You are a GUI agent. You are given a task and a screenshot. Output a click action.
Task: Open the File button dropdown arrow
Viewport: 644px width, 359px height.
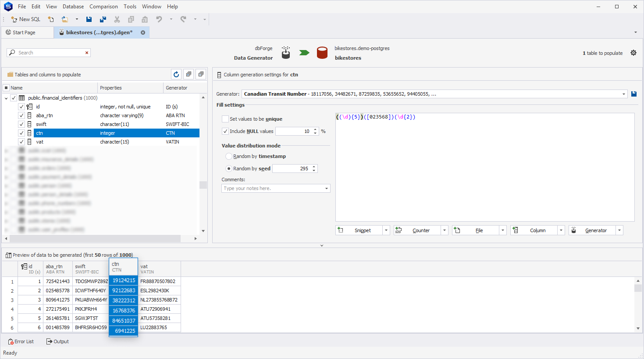(x=503, y=230)
